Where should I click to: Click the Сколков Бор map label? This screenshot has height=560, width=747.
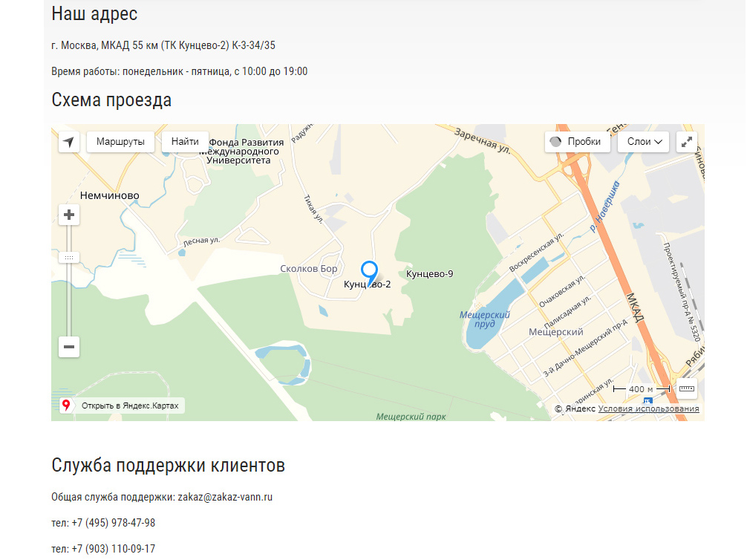309,269
